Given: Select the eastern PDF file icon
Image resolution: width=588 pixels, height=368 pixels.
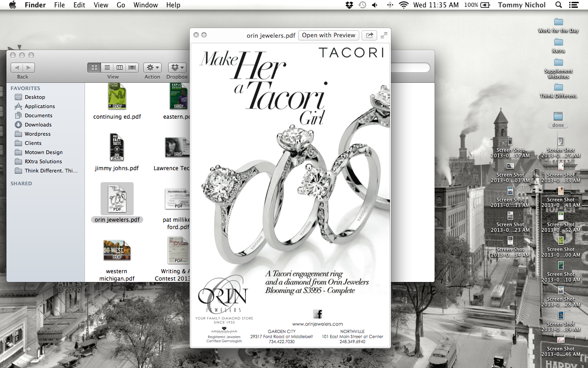Looking at the screenshot, I should point(179,96).
